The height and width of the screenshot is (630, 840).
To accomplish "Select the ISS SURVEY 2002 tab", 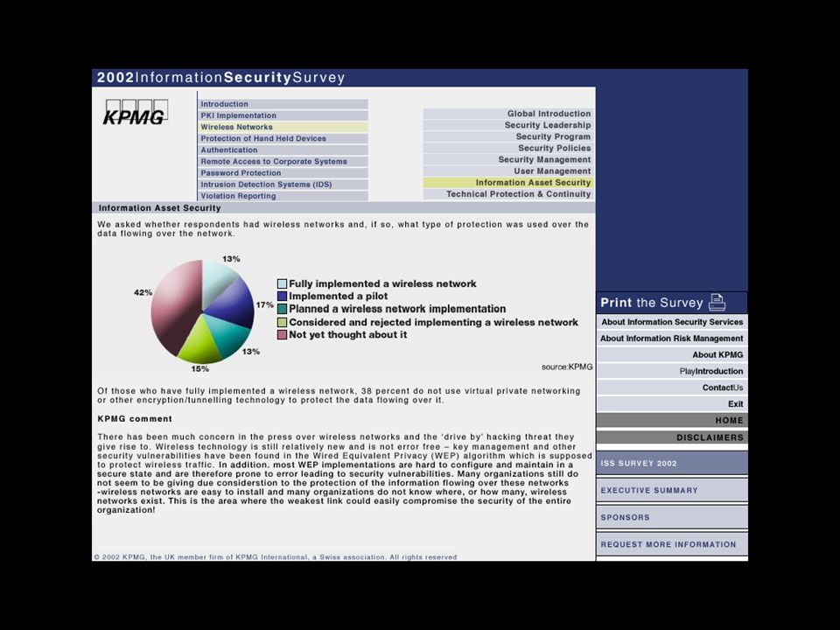I will click(x=672, y=464).
